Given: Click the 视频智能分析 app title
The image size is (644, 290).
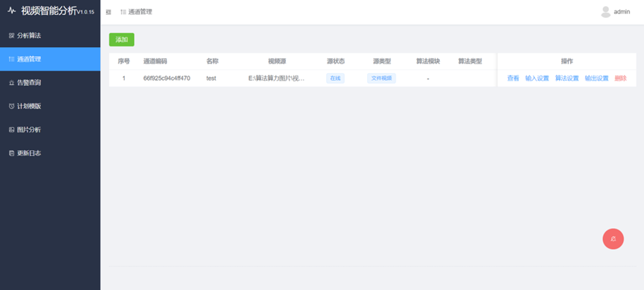Looking at the screenshot, I should click(x=49, y=11).
